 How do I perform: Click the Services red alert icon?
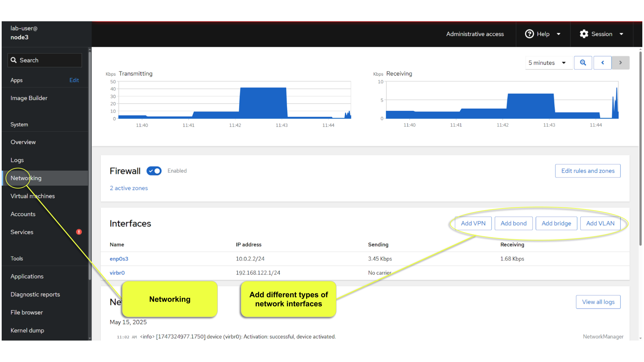tap(79, 232)
